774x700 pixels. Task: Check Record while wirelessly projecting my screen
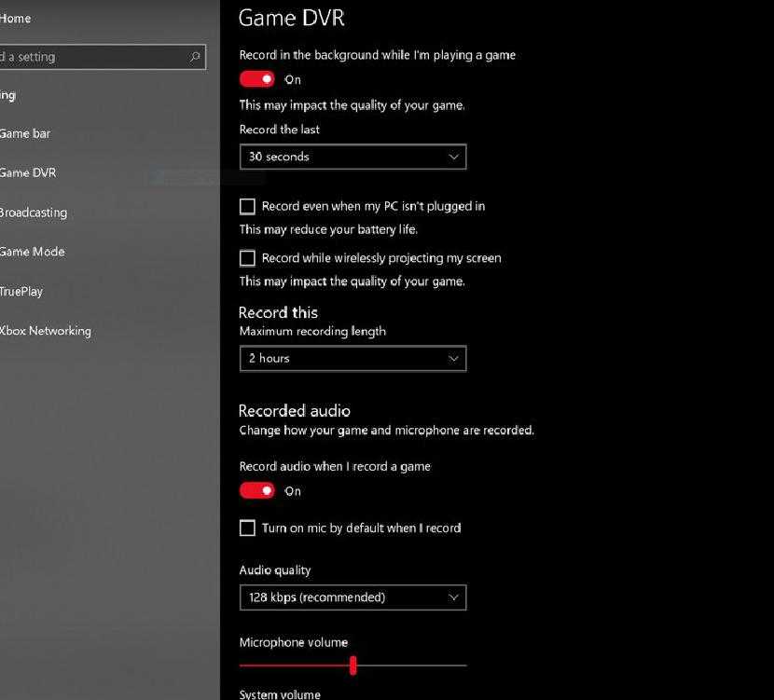(247, 258)
